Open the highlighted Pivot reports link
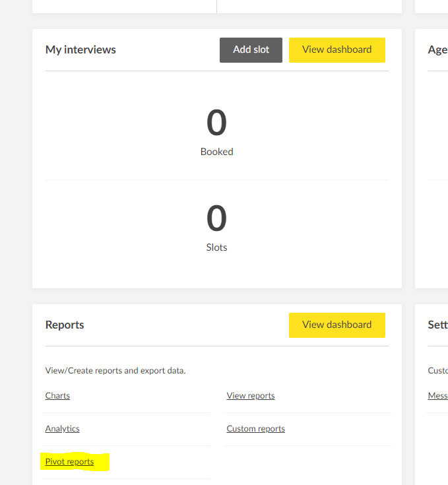This screenshot has height=485, width=448. (69, 462)
